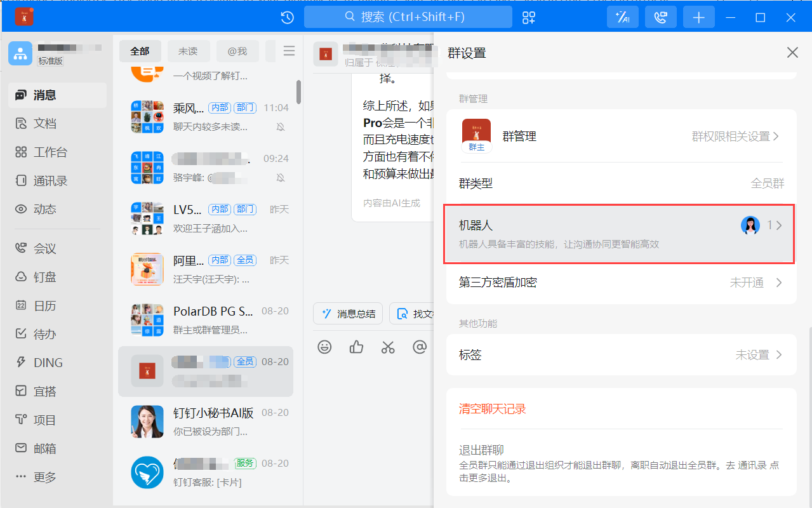Click the robot avatar in 机器人 row

[750, 225]
